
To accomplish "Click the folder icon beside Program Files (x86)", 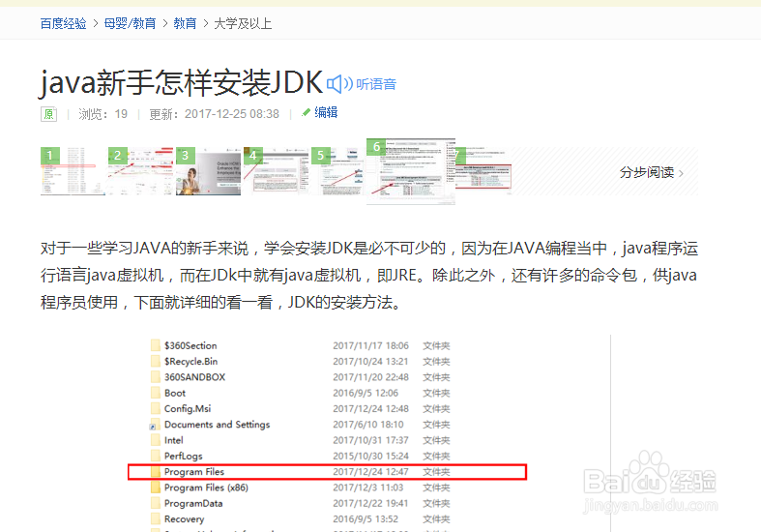I will [x=156, y=488].
